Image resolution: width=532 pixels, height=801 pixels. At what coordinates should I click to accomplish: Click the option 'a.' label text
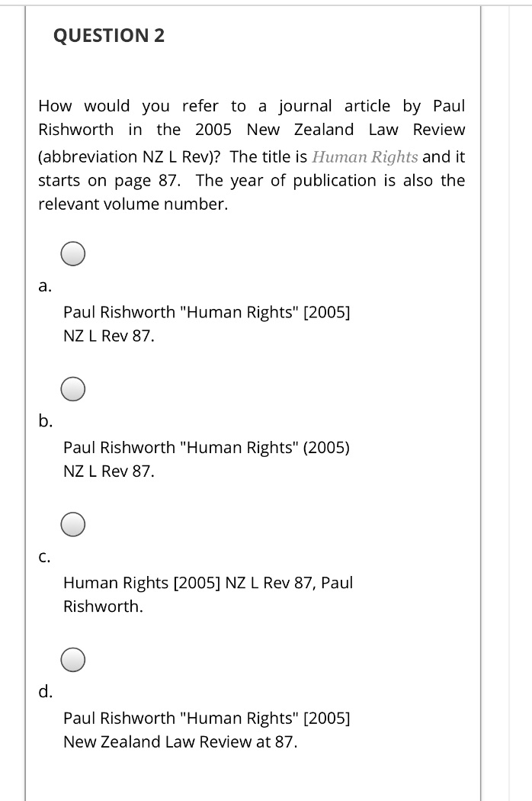tap(44, 287)
